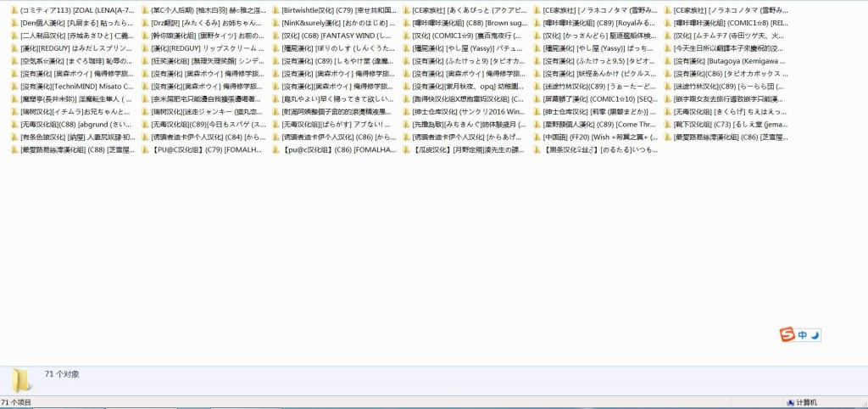Select folder '【瓜皮汉化】[月野定規]'
Viewport: 868px width, 409px height.
[x=465, y=150]
